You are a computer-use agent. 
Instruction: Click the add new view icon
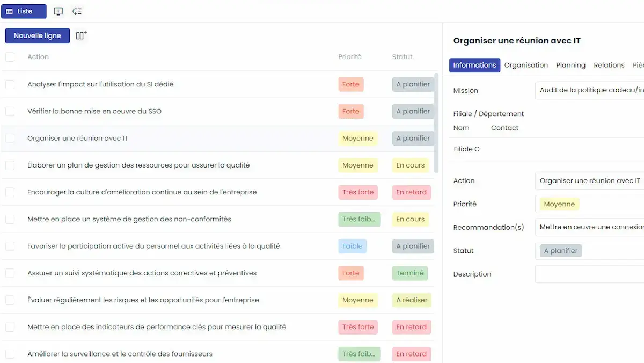click(58, 11)
